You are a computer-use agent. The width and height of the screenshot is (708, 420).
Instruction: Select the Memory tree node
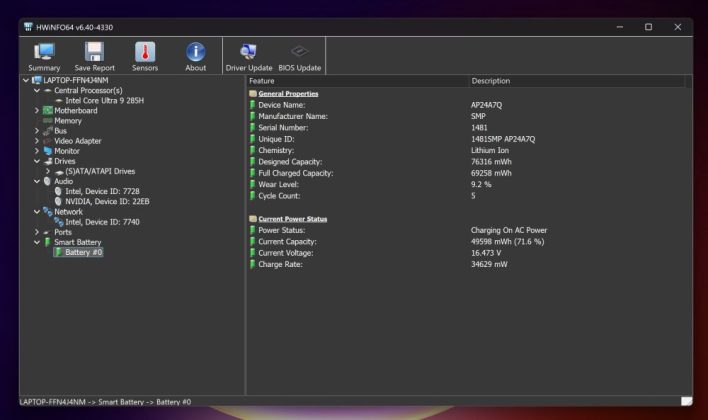(x=67, y=121)
